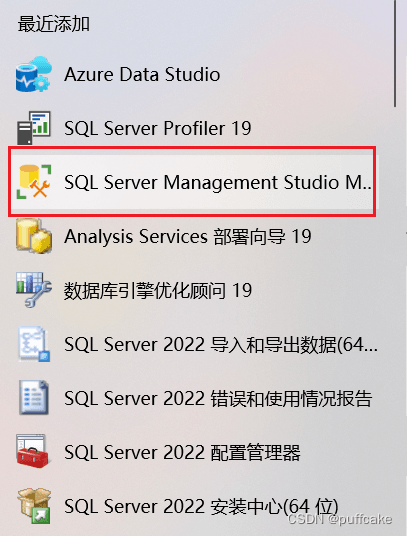
Task: Launch the SQL Server Management Studio icon
Action: (x=34, y=182)
